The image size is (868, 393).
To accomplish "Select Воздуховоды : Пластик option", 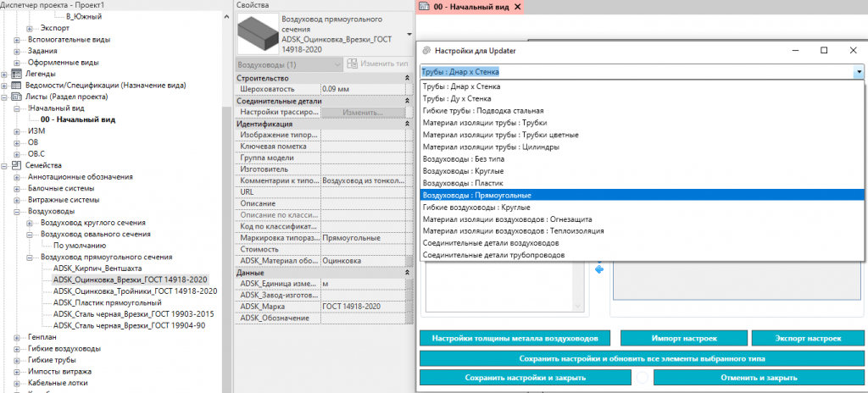I will click(x=643, y=183).
